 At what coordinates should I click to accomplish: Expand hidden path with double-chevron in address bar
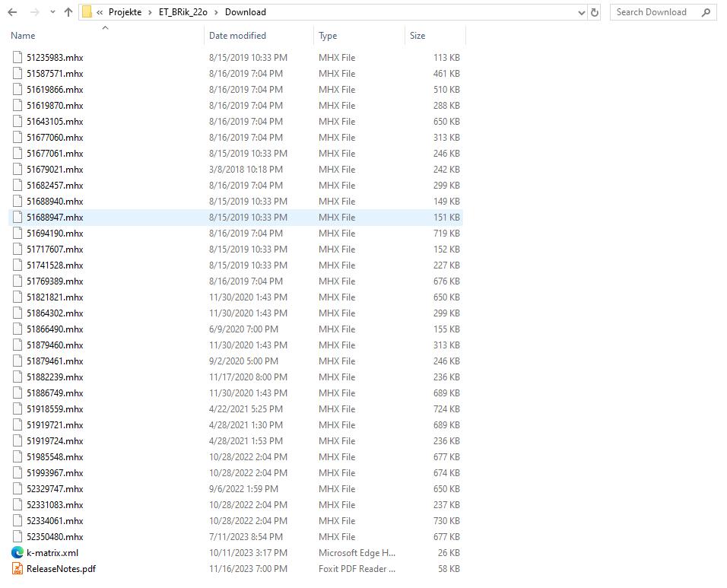tap(100, 12)
